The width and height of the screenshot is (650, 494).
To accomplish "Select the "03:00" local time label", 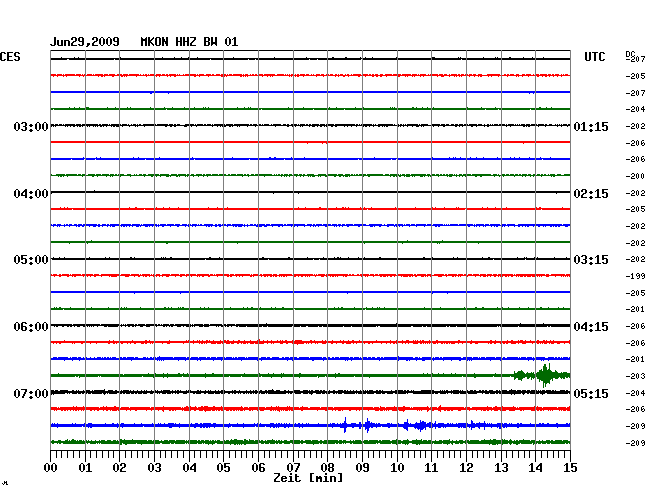I will click(x=31, y=126).
